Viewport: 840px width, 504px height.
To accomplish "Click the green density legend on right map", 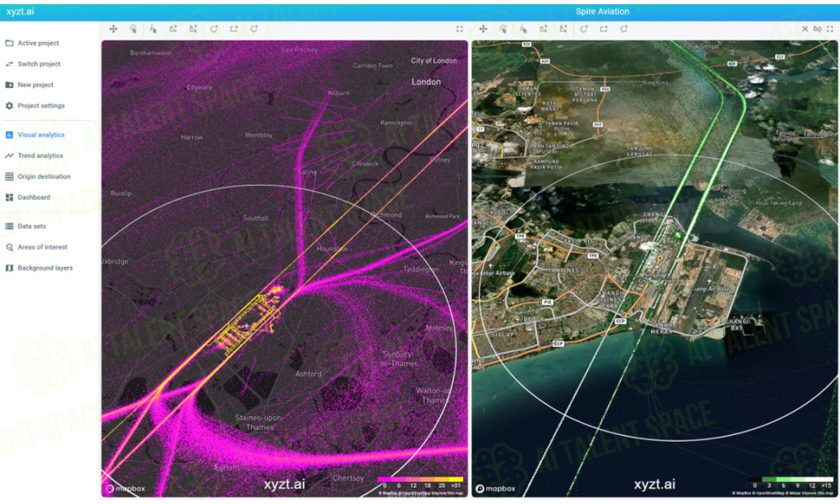I will coord(790,482).
